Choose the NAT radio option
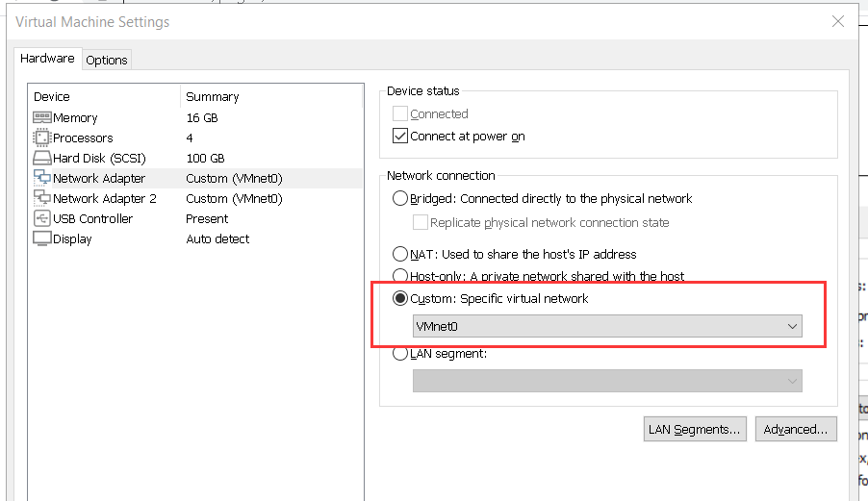 pyautogui.click(x=400, y=255)
